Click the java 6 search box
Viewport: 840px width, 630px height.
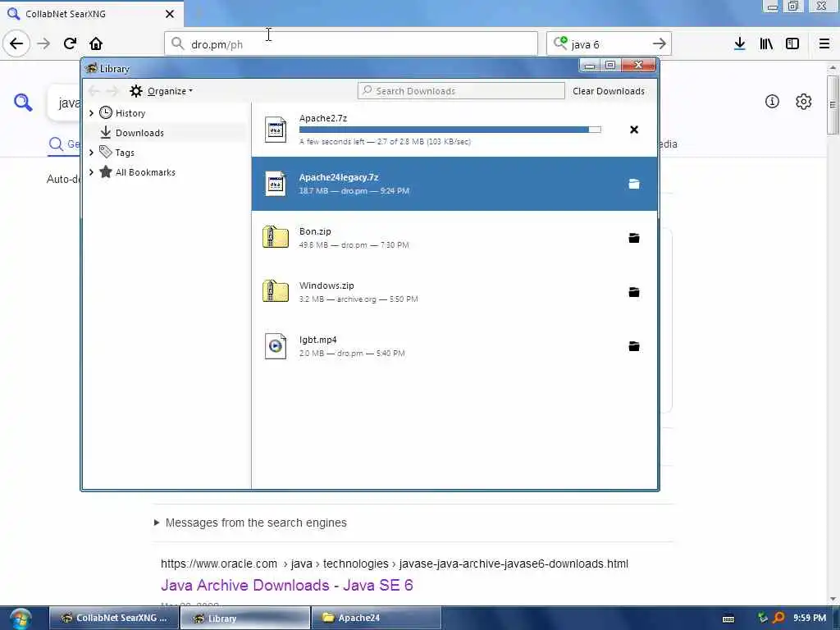(608, 44)
